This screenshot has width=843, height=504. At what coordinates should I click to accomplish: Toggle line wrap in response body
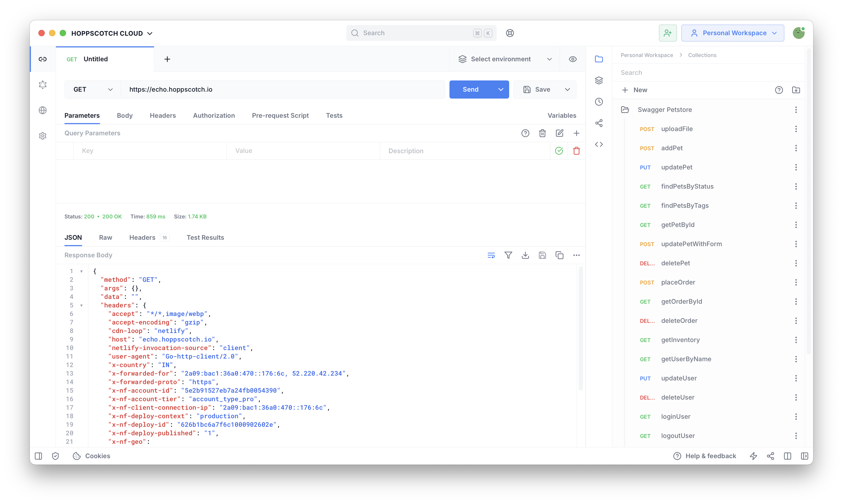point(491,255)
